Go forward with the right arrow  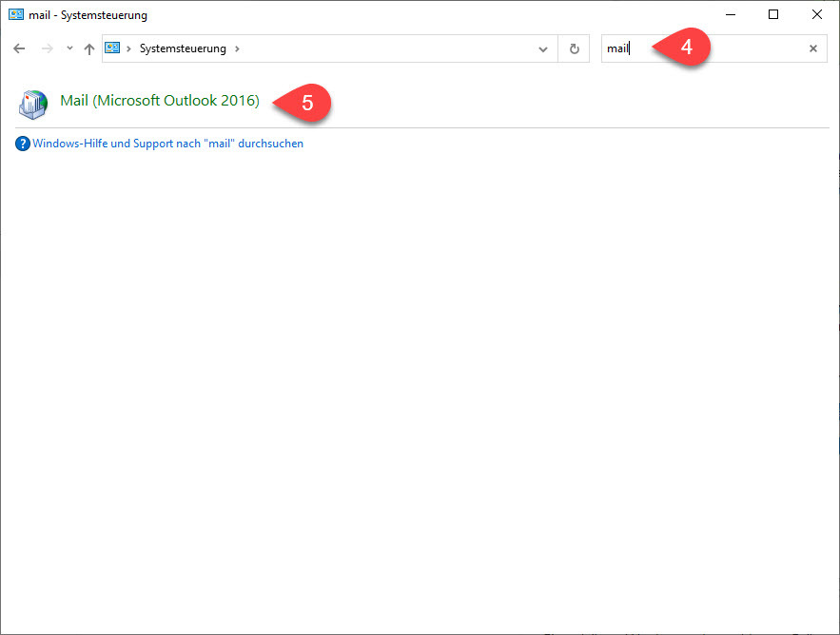tap(48, 48)
